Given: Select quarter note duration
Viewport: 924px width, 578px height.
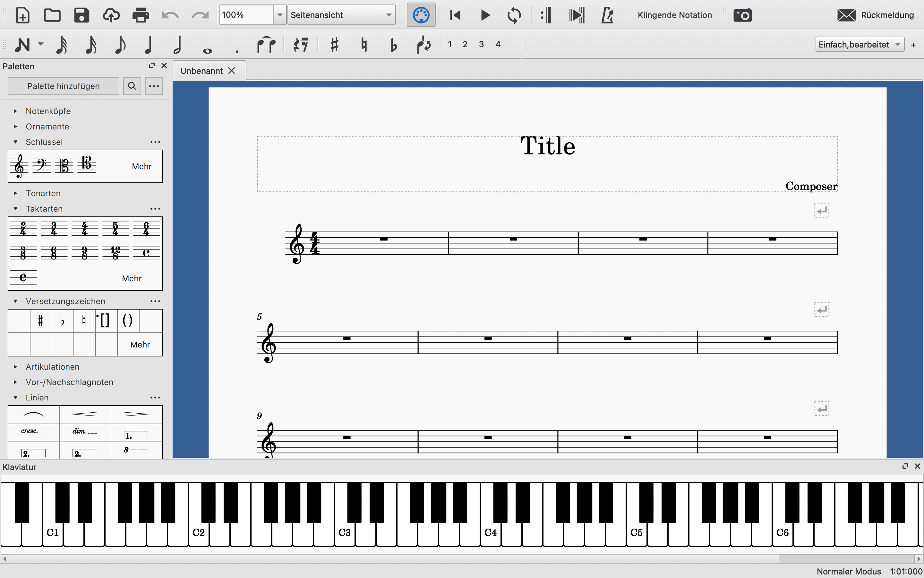Looking at the screenshot, I should [x=149, y=45].
